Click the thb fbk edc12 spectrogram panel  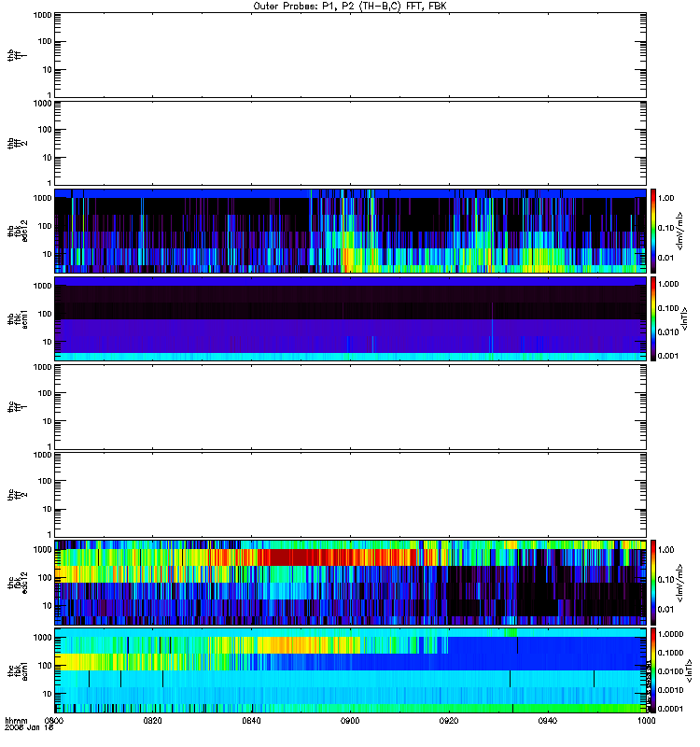pos(351,231)
